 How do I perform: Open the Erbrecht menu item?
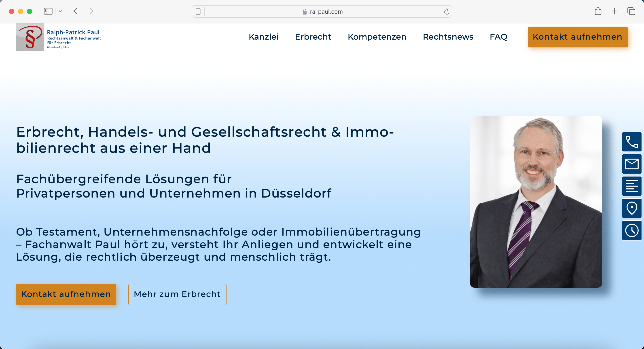pos(313,37)
